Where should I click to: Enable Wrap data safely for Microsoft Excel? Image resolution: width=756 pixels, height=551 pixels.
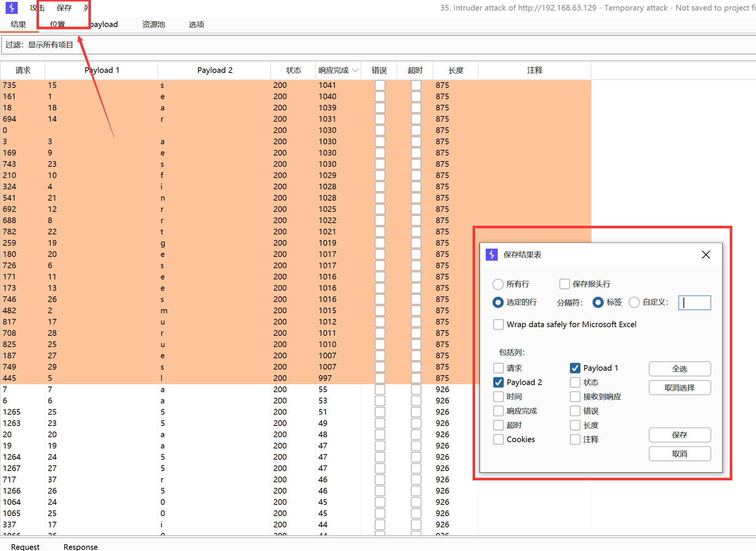[x=498, y=325]
